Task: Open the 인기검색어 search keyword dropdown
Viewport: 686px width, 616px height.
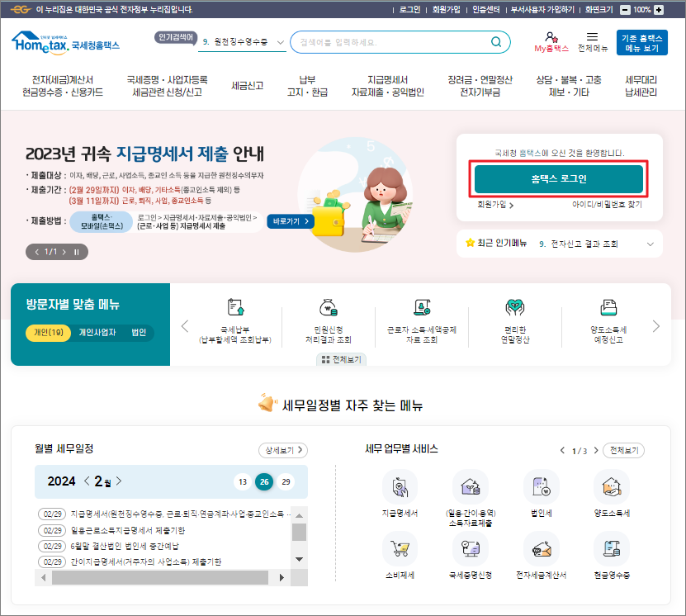Action: coord(278,41)
